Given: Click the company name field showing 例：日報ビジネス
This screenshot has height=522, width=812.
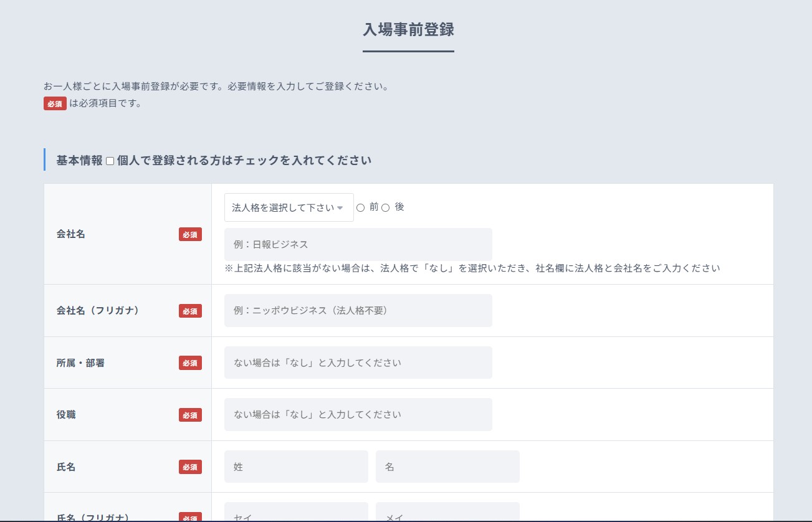Looking at the screenshot, I should click(358, 244).
